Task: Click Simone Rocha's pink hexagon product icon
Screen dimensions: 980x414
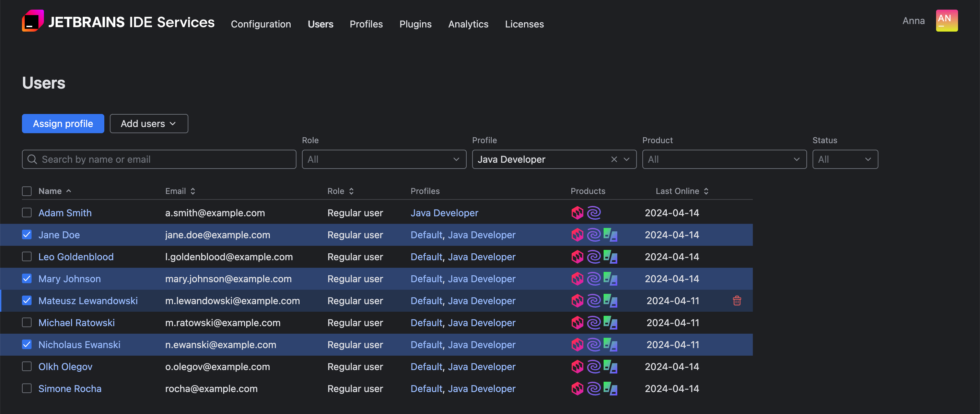Action: click(577, 389)
